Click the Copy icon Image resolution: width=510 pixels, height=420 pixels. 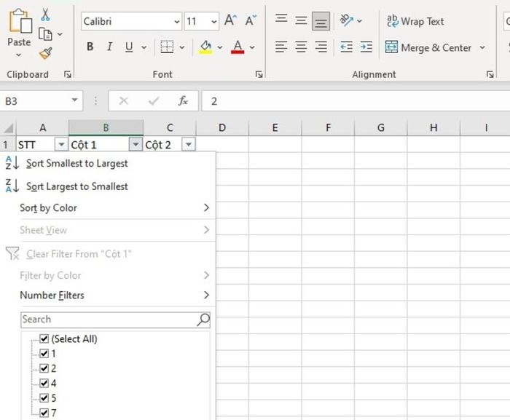tap(45, 34)
